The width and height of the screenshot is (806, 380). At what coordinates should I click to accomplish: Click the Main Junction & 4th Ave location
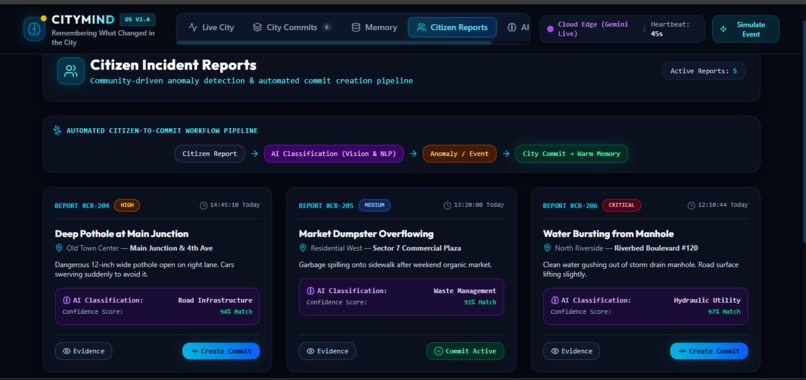(171, 248)
